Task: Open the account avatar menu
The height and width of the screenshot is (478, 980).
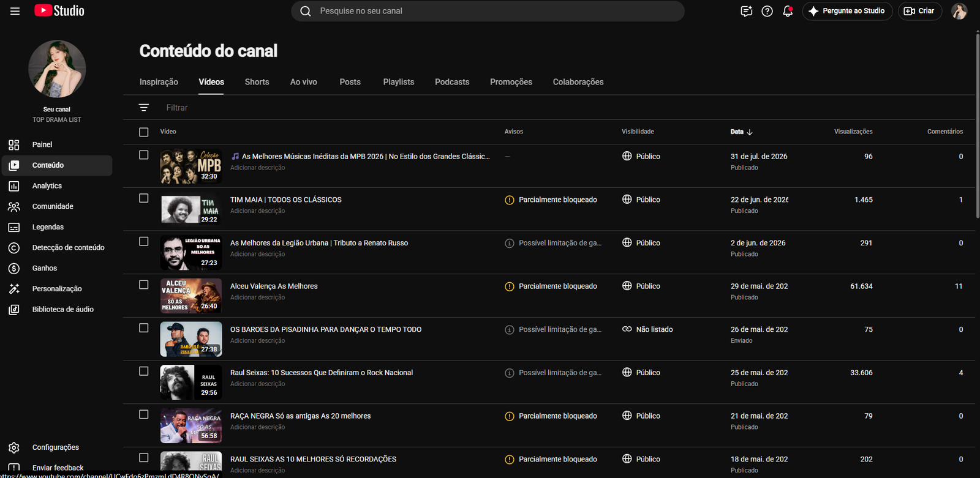Action: coord(959,11)
